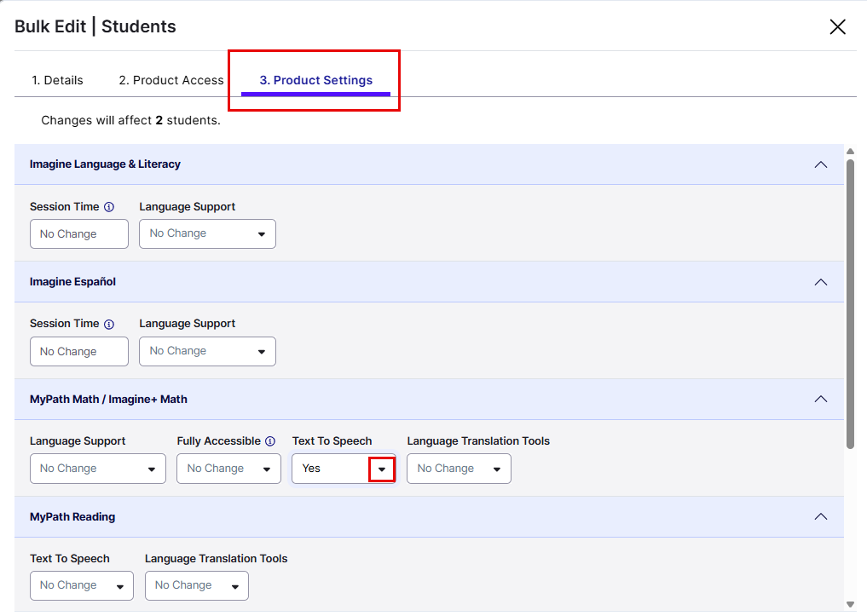Viewport: 867px width, 616px height.
Task: Click the Session Time info icon under Imagine Español
Action: 108,325
